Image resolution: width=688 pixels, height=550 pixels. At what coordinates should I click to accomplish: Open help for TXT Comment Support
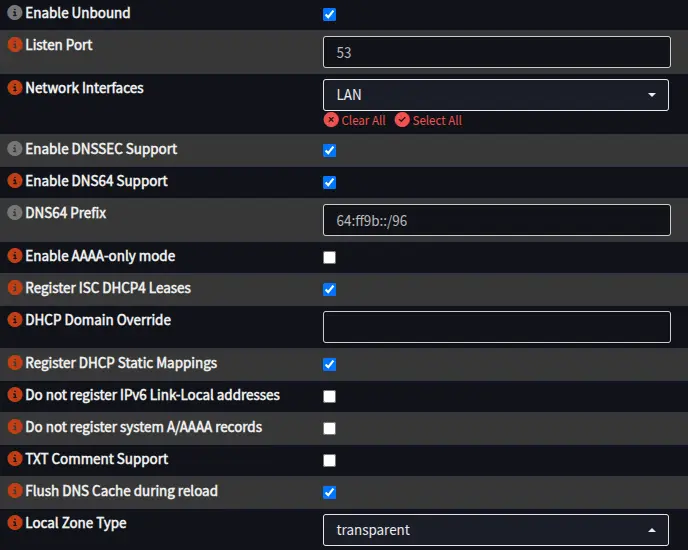point(15,459)
